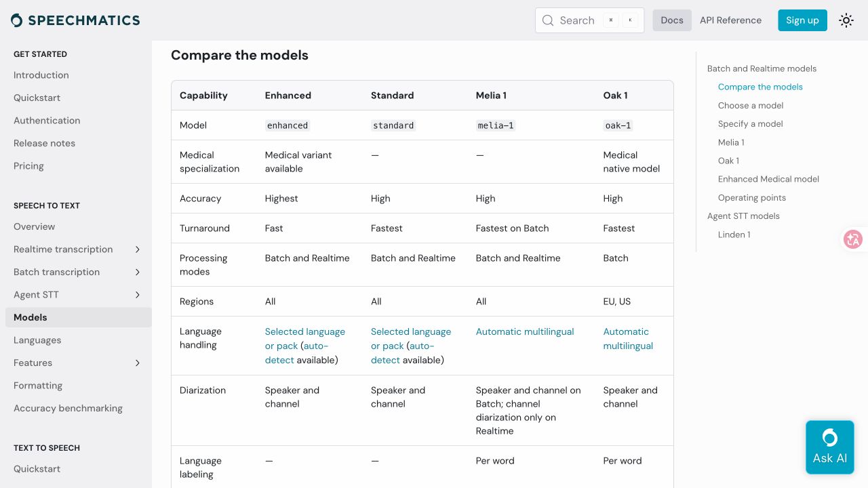Image resolution: width=868 pixels, height=488 pixels.
Task: Jump to Linden 1 section
Action: (x=734, y=235)
